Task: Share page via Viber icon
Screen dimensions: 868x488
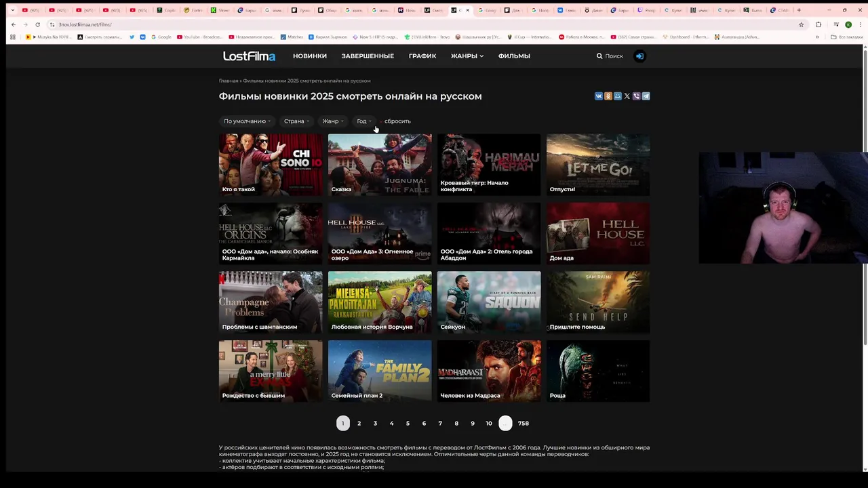Action: point(636,96)
